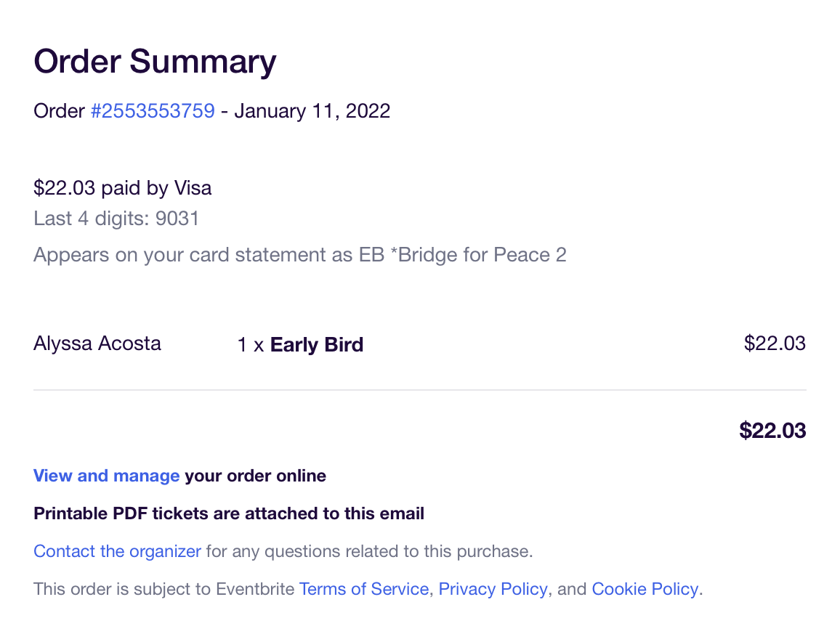The height and width of the screenshot is (642, 840).
Task: Click the Printable PDF tickets notice
Action: point(229,514)
